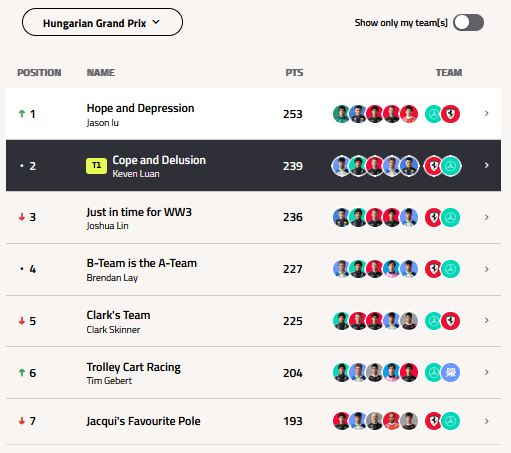Click the Mercedes constructor icon on Hope and Depression
511x453 pixels.
434,114
